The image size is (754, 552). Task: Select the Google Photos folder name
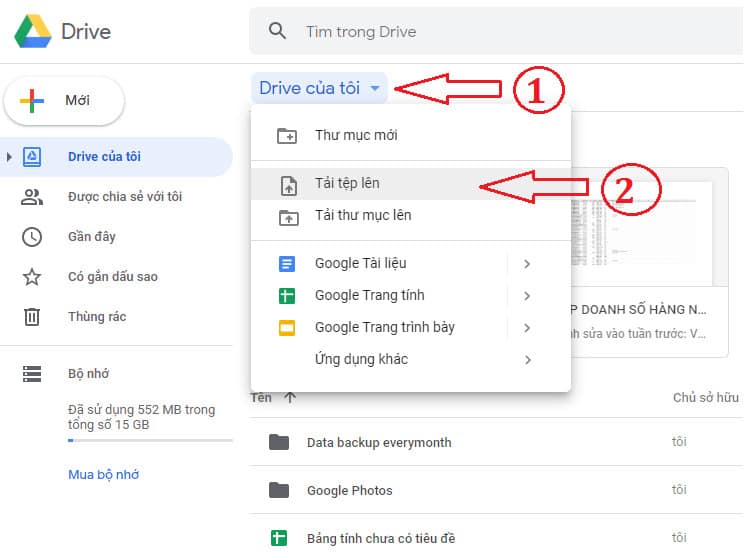(350, 490)
